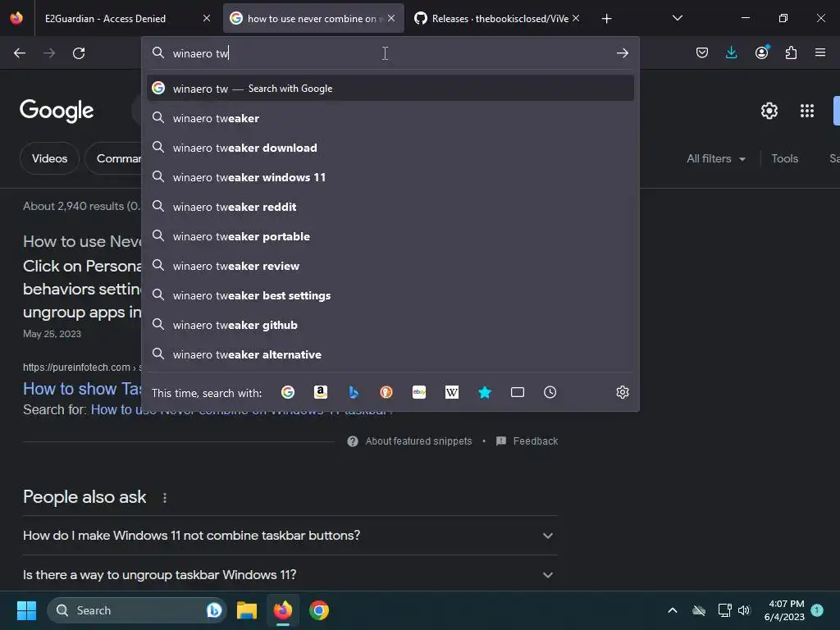840x630 pixels.
Task: Open the network display tray icon
Action: 724,610
